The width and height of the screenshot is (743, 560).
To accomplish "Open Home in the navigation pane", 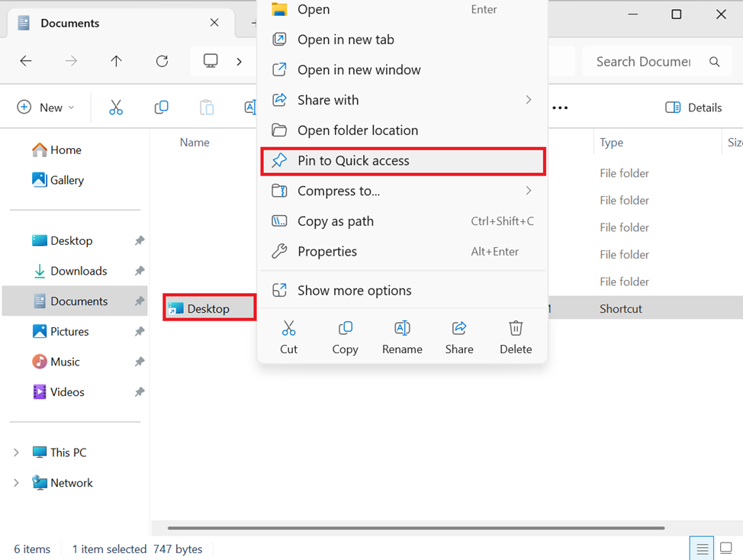I will point(56,150).
